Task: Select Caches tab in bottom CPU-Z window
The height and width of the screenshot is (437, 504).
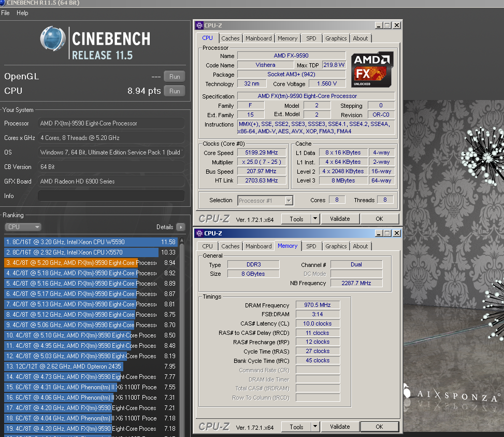Action: (x=231, y=246)
